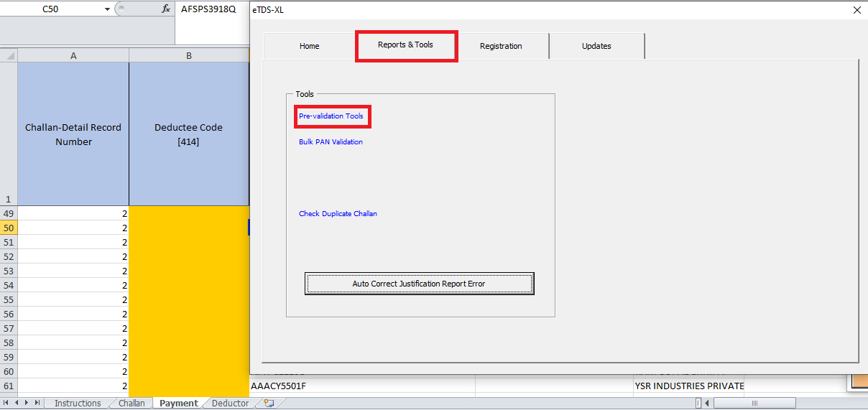
Task: Click the Insert Worksheet icon after Deductor
Action: coord(269,404)
